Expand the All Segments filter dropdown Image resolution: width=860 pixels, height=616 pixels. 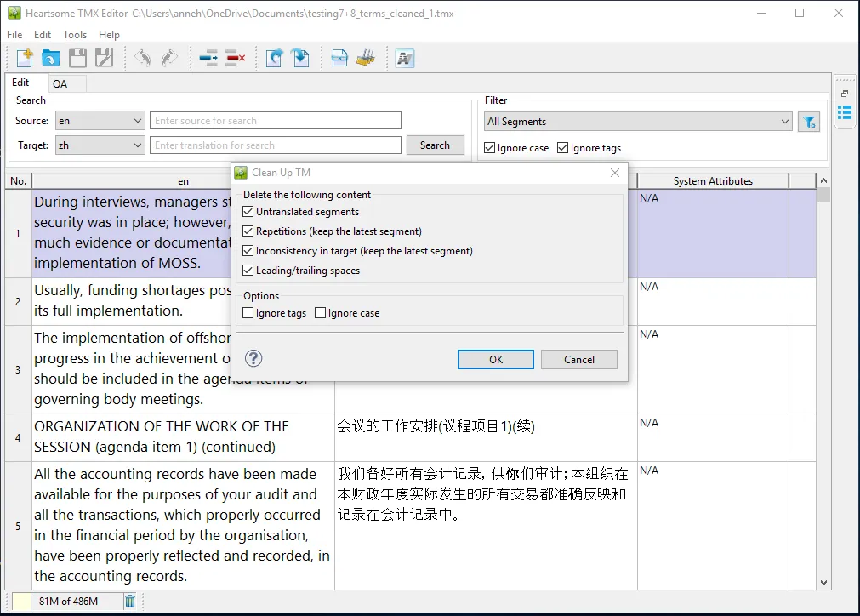tap(787, 121)
